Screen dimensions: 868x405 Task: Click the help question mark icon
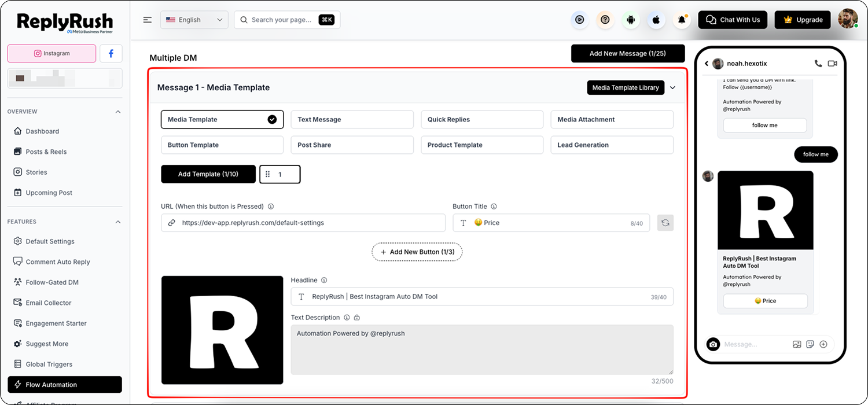point(605,20)
